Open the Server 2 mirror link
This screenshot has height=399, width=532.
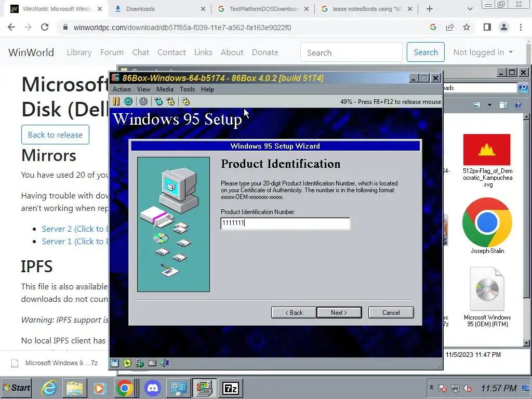(x=75, y=229)
